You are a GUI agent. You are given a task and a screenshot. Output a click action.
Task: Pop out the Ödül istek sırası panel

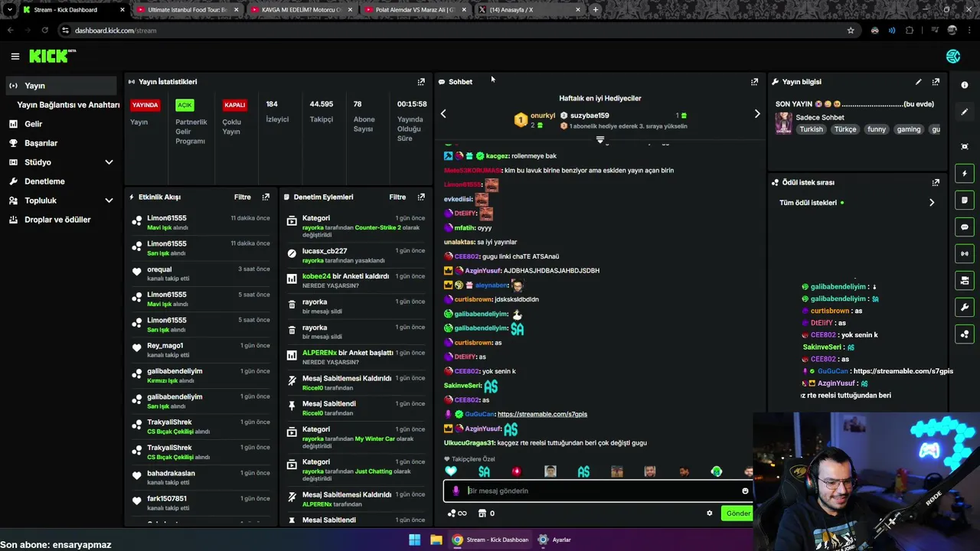[x=936, y=183]
